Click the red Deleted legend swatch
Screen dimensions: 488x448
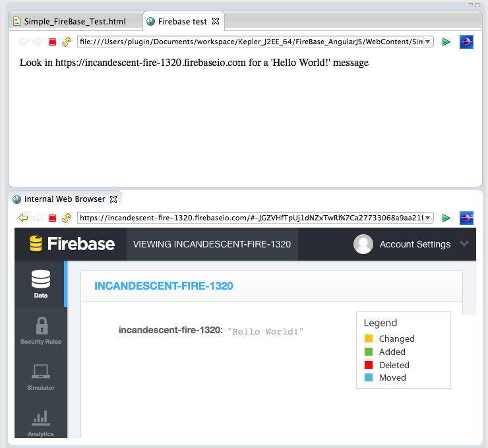click(x=369, y=365)
